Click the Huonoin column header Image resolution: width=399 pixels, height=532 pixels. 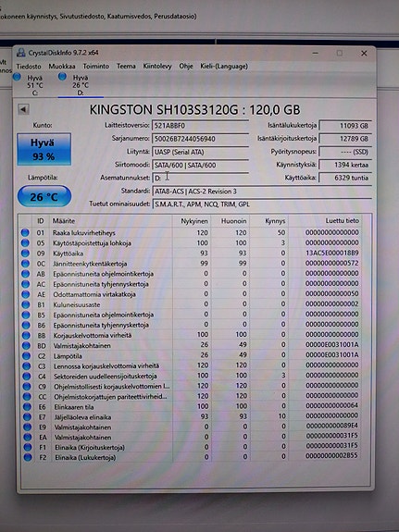(x=231, y=221)
